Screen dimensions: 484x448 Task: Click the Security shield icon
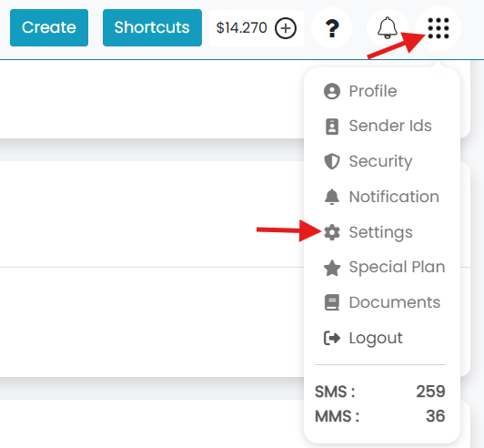click(332, 161)
